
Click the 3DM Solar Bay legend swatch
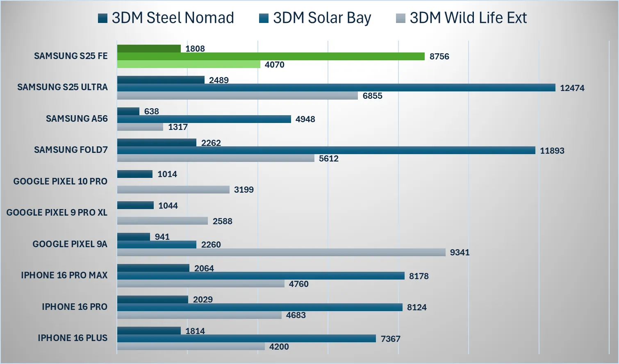(x=264, y=18)
